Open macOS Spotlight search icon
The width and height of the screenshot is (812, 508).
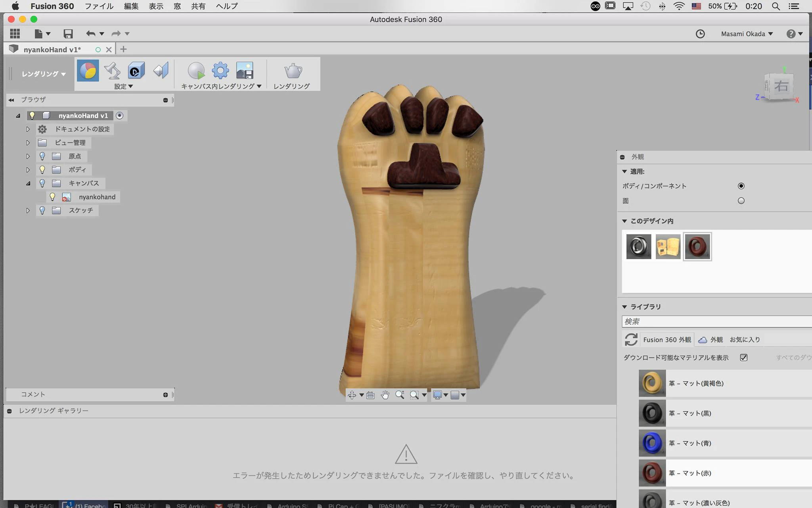tap(776, 6)
